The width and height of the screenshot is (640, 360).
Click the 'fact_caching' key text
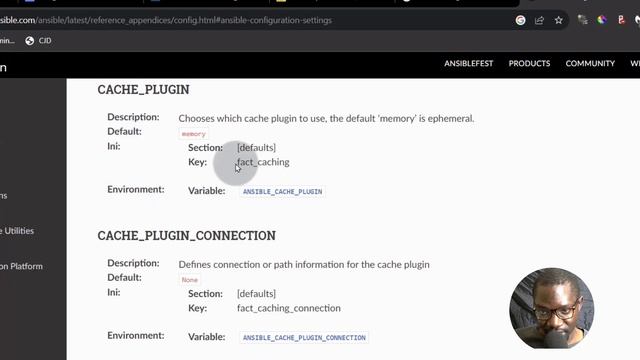[x=263, y=162]
